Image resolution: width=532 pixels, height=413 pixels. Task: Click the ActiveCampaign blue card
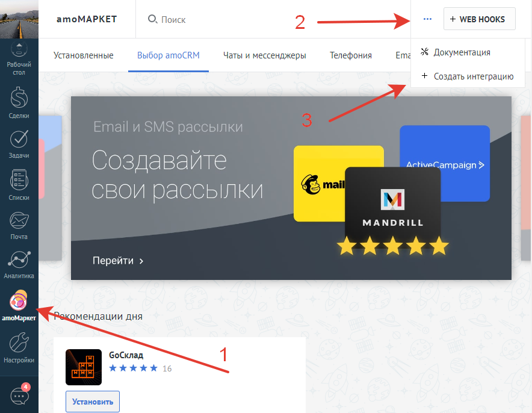click(445, 164)
